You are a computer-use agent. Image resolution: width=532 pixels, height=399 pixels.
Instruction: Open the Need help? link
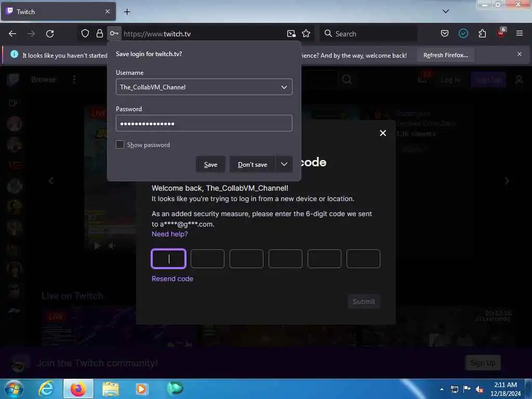coord(170,234)
